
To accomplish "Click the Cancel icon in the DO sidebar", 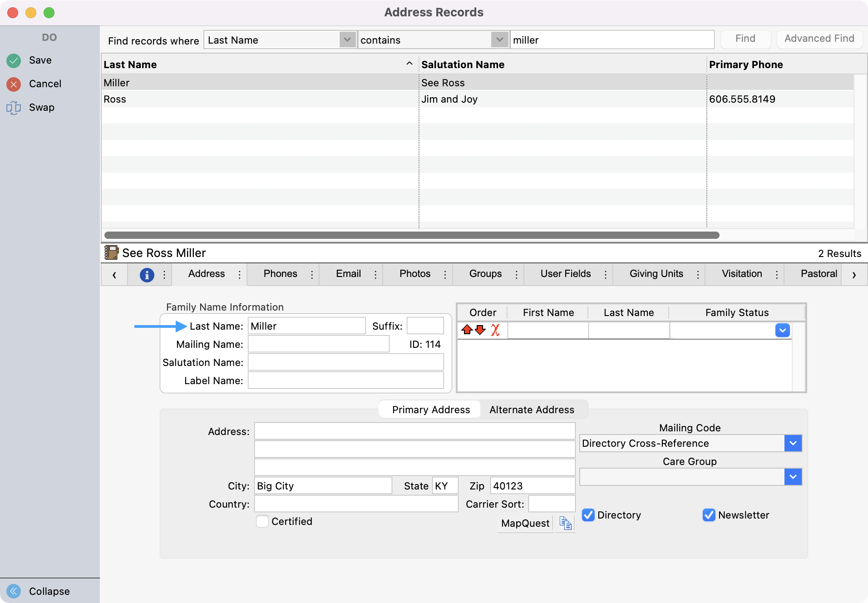I will point(13,84).
